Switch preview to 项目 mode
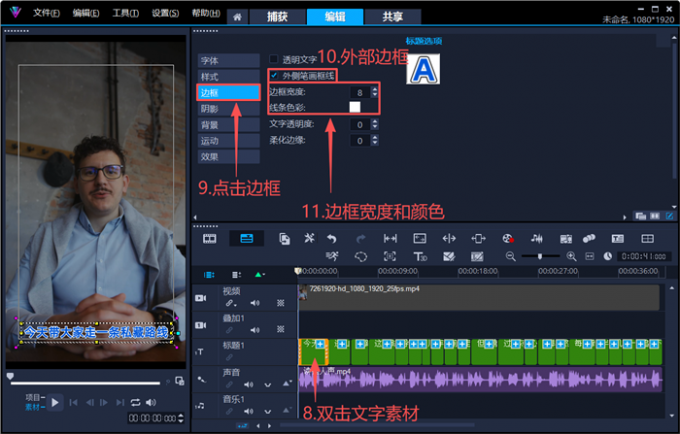Screen dimensions: 680x434 [35, 398]
